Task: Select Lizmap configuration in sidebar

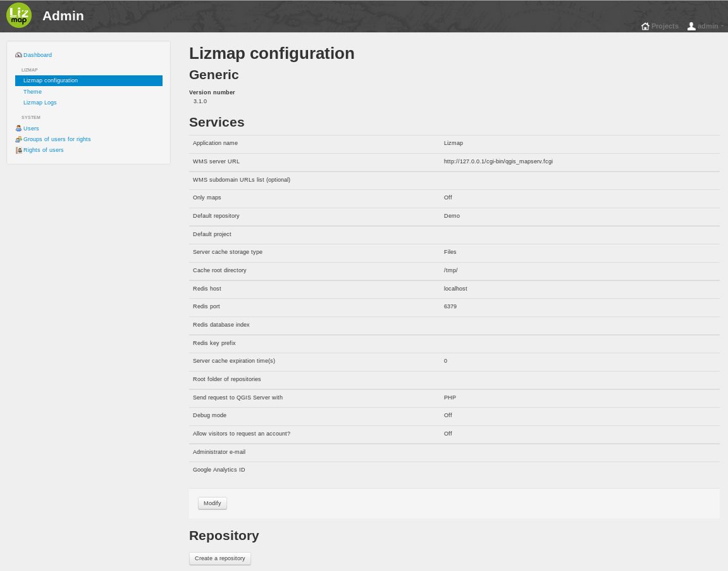Action: tap(89, 80)
